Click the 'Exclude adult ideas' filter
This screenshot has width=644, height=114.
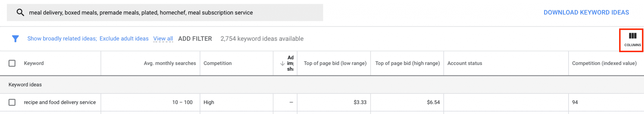[x=124, y=39]
